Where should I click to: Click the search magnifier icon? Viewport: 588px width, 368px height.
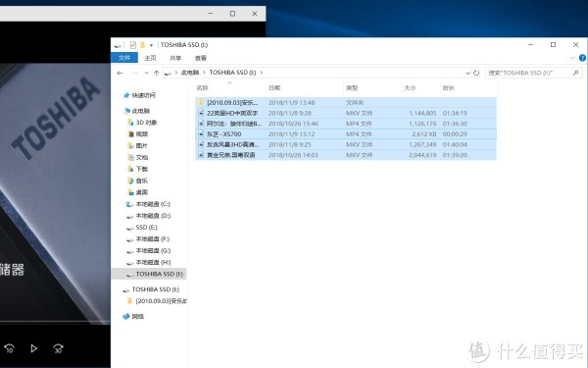(575, 73)
